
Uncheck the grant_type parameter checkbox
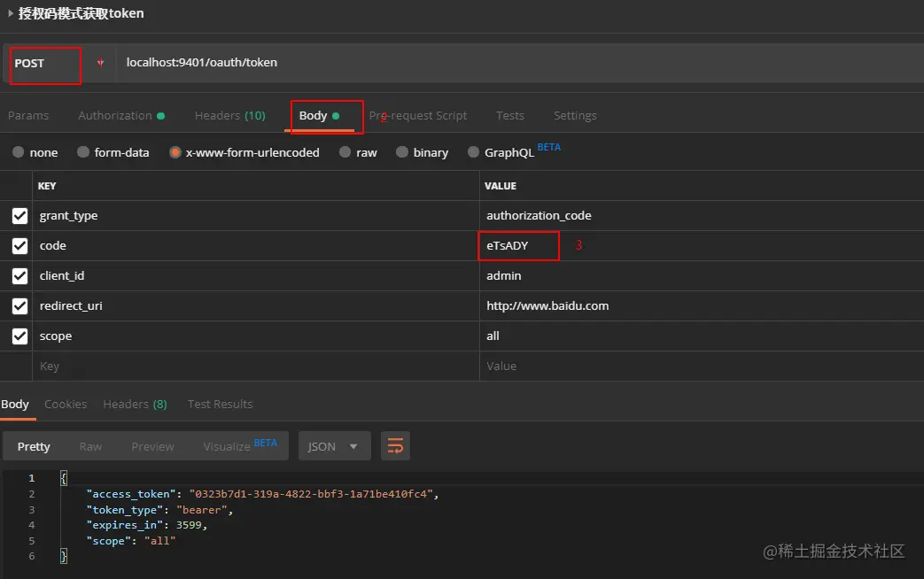[19, 216]
